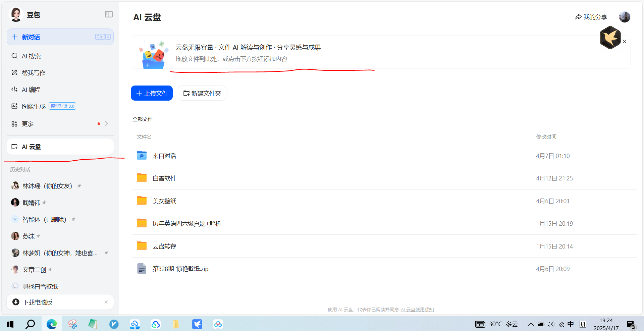This screenshot has width=644, height=331.
Task: Select AI 云盘 in the sidebar
Action: click(x=60, y=147)
